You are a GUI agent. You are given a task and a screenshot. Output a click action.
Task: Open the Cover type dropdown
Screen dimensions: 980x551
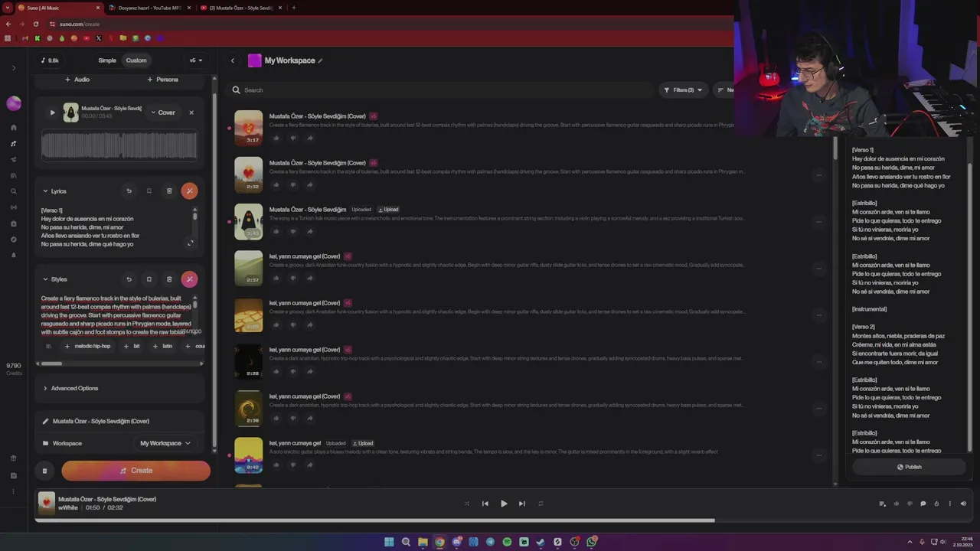pyautogui.click(x=163, y=112)
